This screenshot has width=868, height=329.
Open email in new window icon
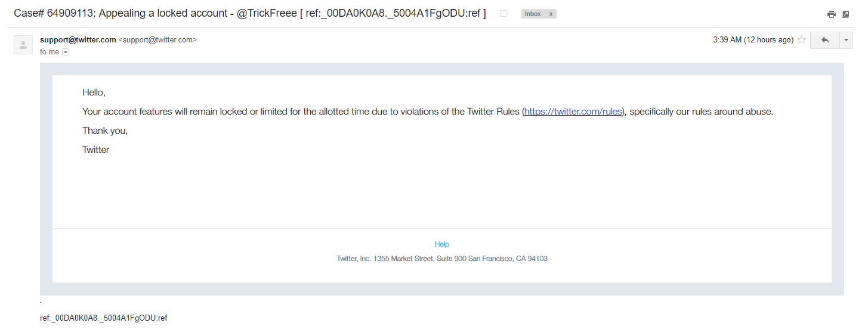845,14
